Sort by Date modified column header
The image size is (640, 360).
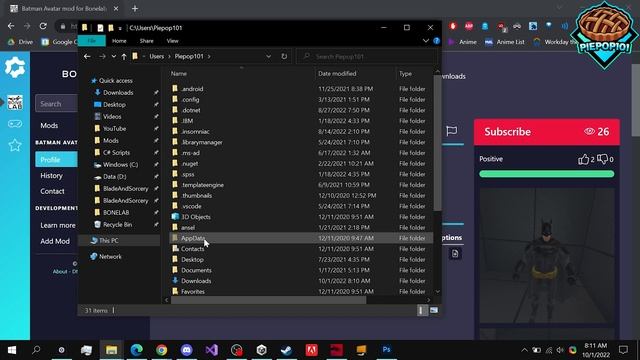pyautogui.click(x=337, y=73)
